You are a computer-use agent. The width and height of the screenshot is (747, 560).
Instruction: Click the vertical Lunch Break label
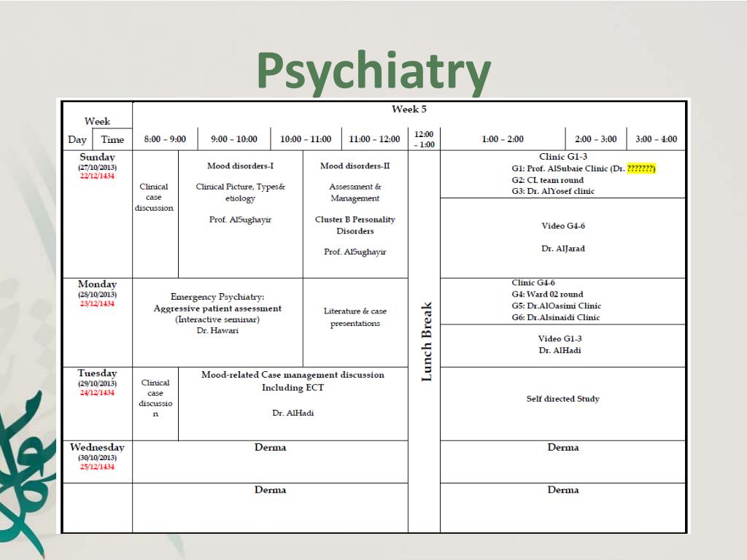(426, 341)
